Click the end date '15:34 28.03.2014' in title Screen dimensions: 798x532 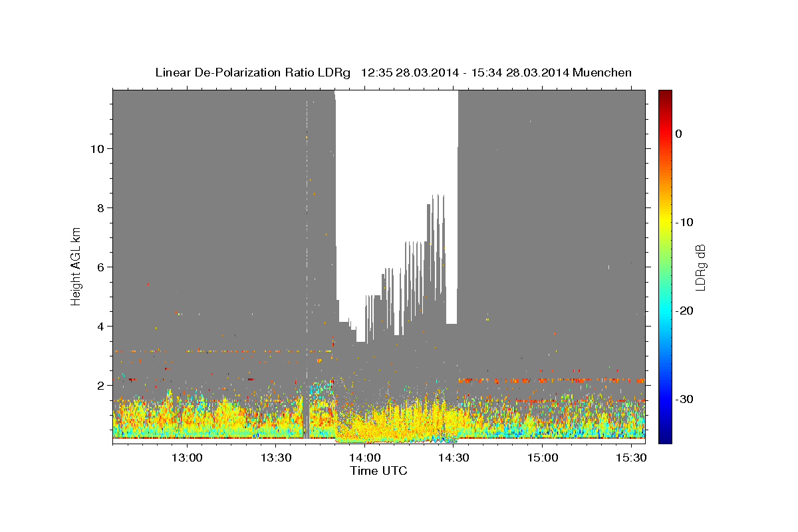tap(519, 72)
